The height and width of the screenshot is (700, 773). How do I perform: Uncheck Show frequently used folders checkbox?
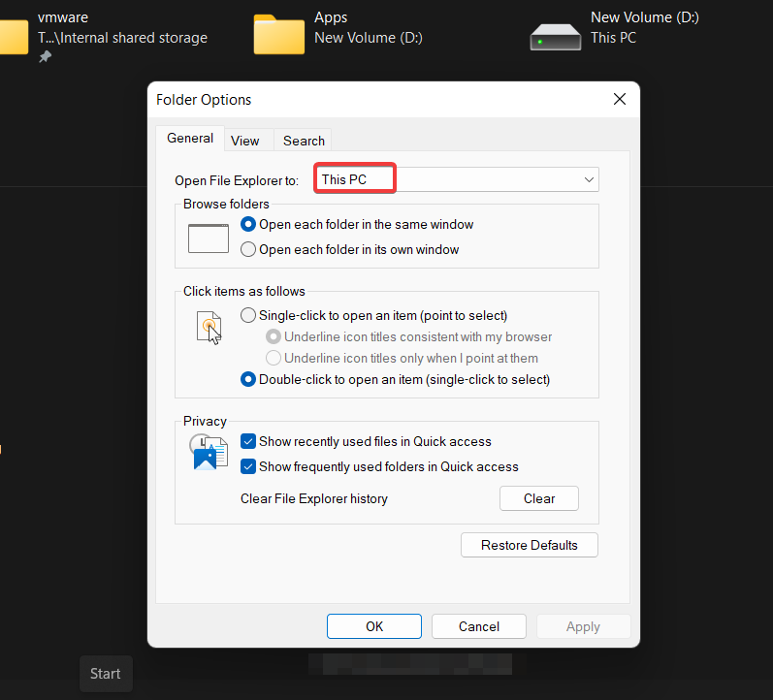[x=248, y=466]
